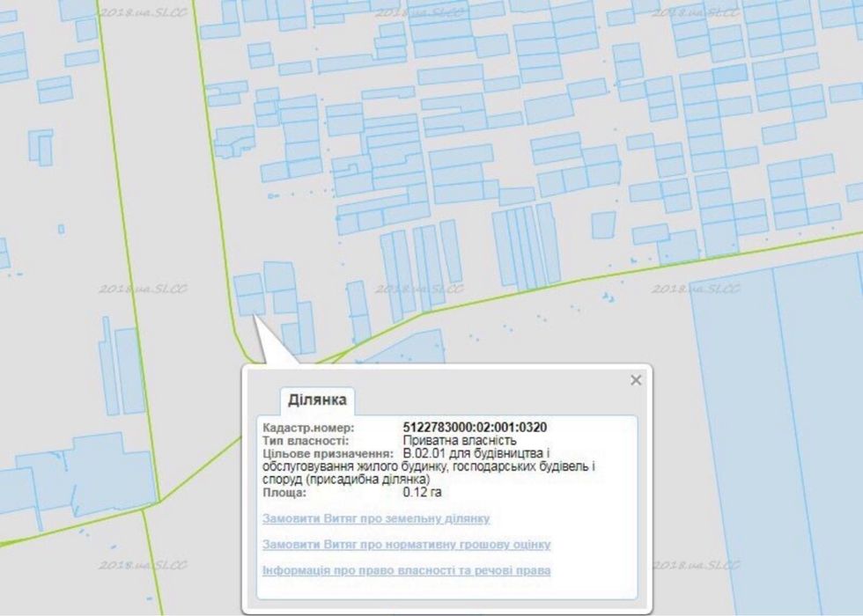
Task: Click the Цільове призначення label
Action: coord(328,454)
